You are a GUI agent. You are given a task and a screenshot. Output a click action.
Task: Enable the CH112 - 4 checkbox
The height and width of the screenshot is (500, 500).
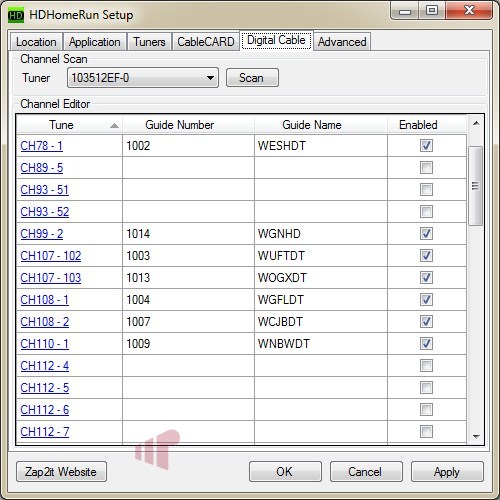pyautogui.click(x=426, y=366)
